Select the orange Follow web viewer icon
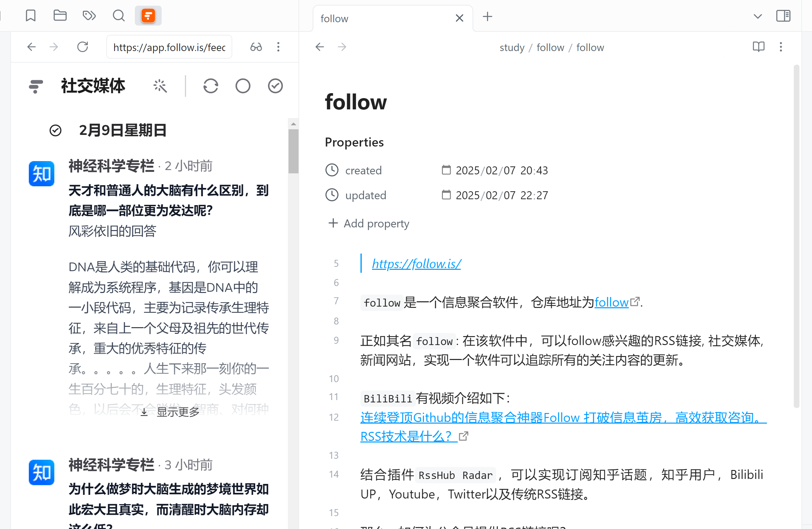Viewport: 812px width, 529px height. (x=148, y=16)
